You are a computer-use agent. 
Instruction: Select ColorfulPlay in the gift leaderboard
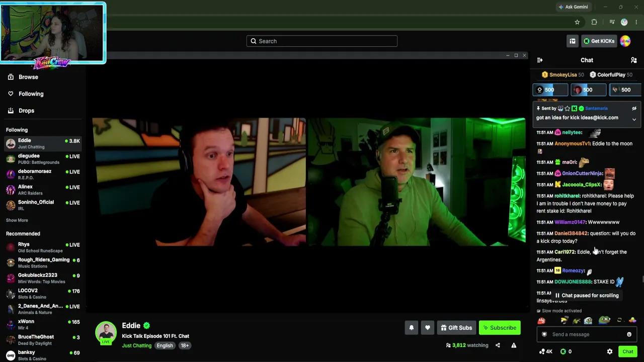click(x=611, y=75)
